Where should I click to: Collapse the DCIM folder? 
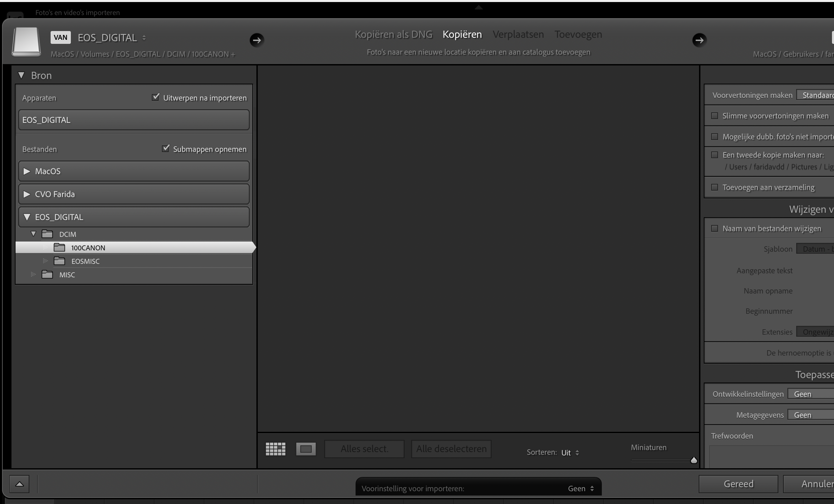[33, 234]
